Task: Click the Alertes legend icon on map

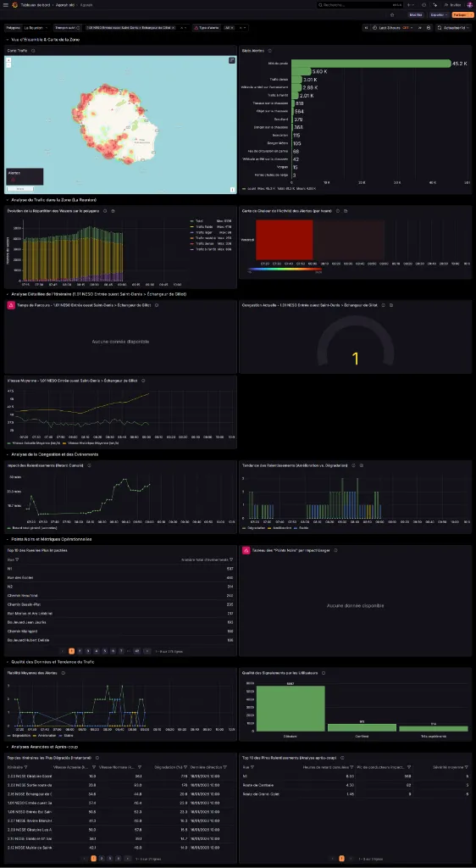Action: tap(14, 180)
